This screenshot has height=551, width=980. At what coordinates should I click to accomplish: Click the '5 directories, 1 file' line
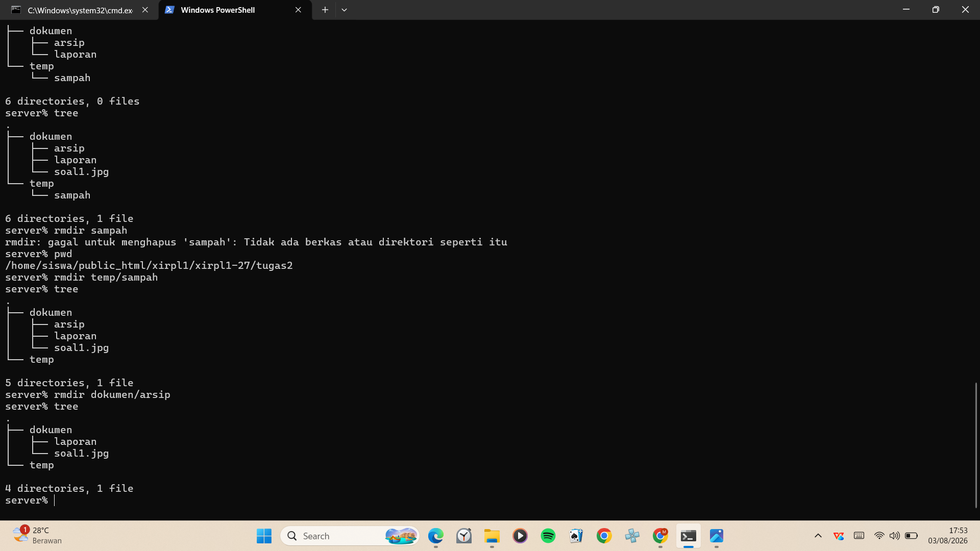[x=69, y=383]
